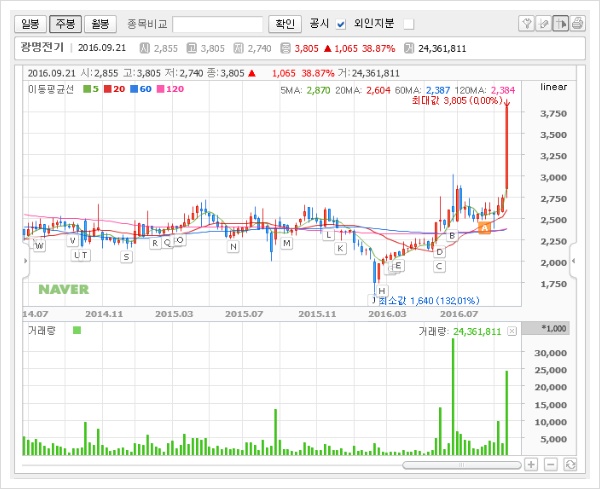Expand the right side panel arrow
This screenshot has width=600, height=489.
coord(574,260)
